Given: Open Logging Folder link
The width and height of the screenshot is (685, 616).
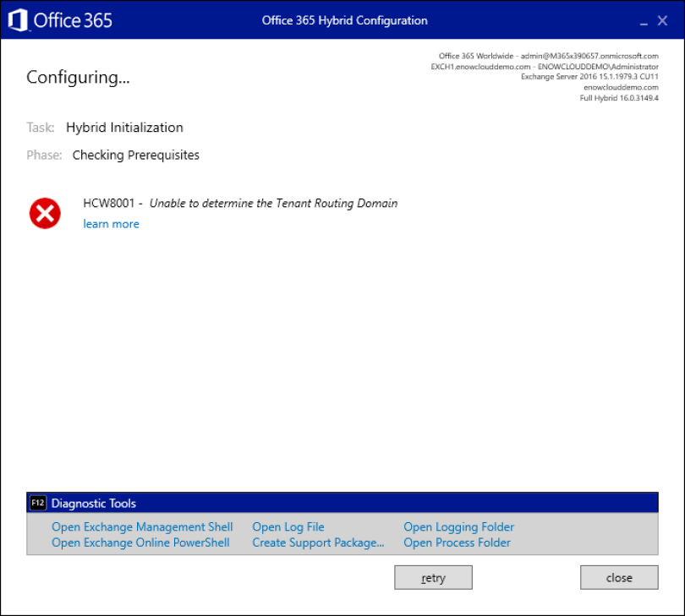Looking at the screenshot, I should tap(458, 527).
